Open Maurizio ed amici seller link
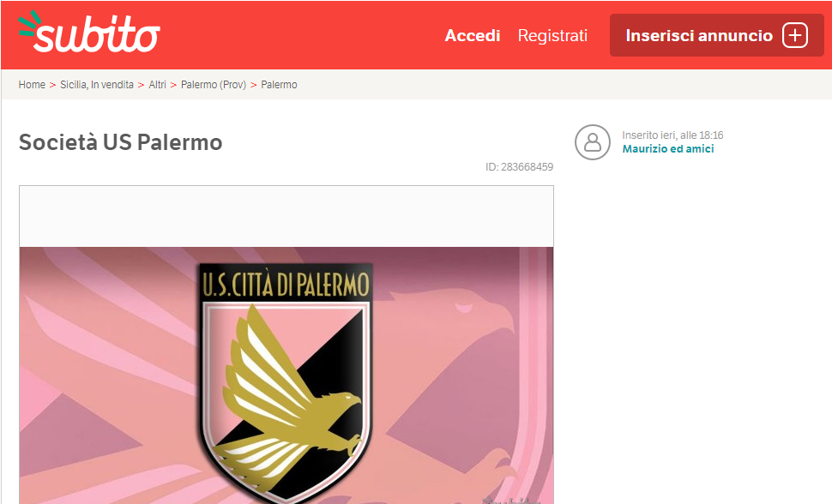This screenshot has width=832, height=504. pyautogui.click(x=668, y=149)
